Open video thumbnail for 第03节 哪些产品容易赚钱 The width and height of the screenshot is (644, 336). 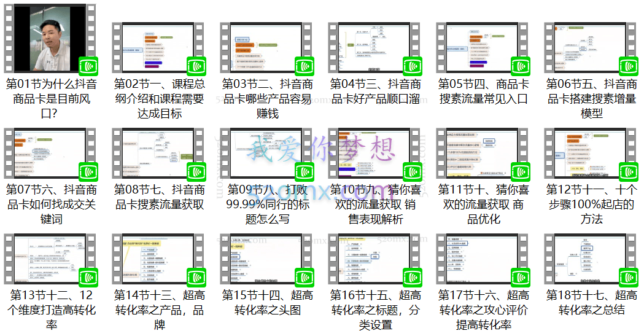266,48
